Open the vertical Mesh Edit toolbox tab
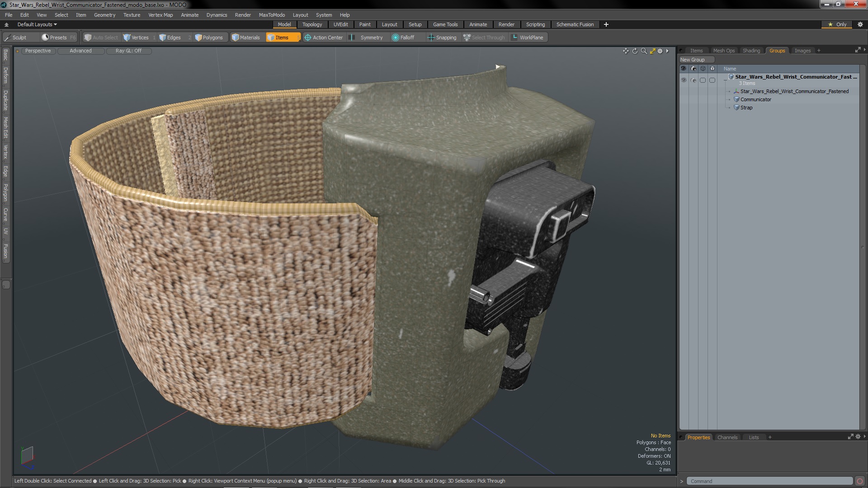The height and width of the screenshot is (488, 868). [5, 127]
